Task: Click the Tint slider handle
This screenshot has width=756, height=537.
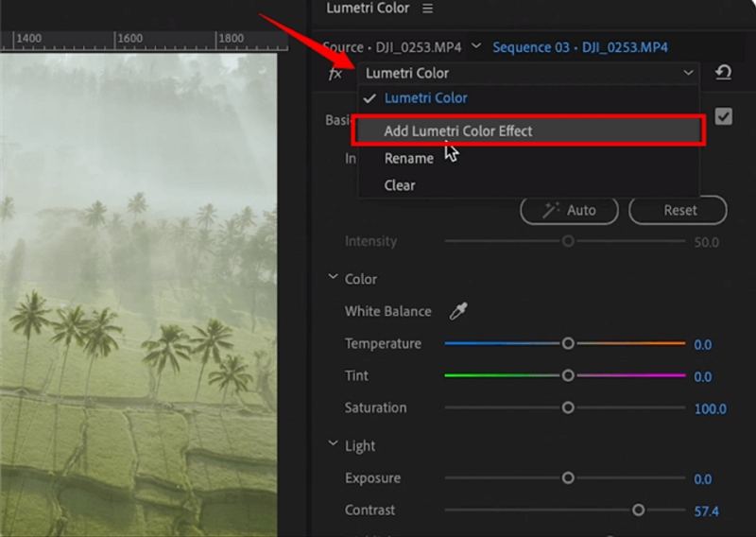Action: click(568, 375)
